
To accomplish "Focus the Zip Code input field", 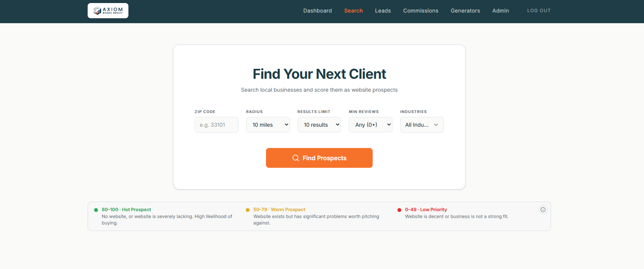I will point(216,125).
